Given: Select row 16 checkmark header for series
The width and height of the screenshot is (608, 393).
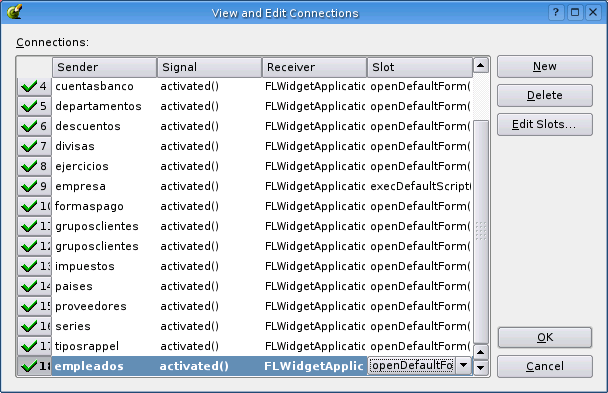Looking at the screenshot, I should (35, 326).
